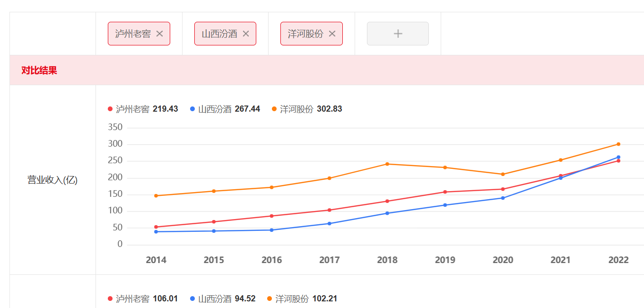Click the 200 y-axis value

tap(115, 177)
